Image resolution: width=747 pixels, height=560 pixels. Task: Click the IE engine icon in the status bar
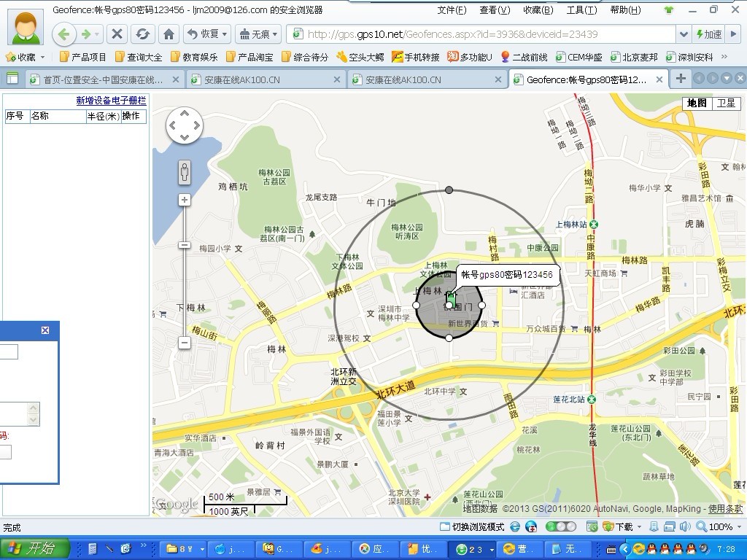pyautogui.click(x=515, y=526)
